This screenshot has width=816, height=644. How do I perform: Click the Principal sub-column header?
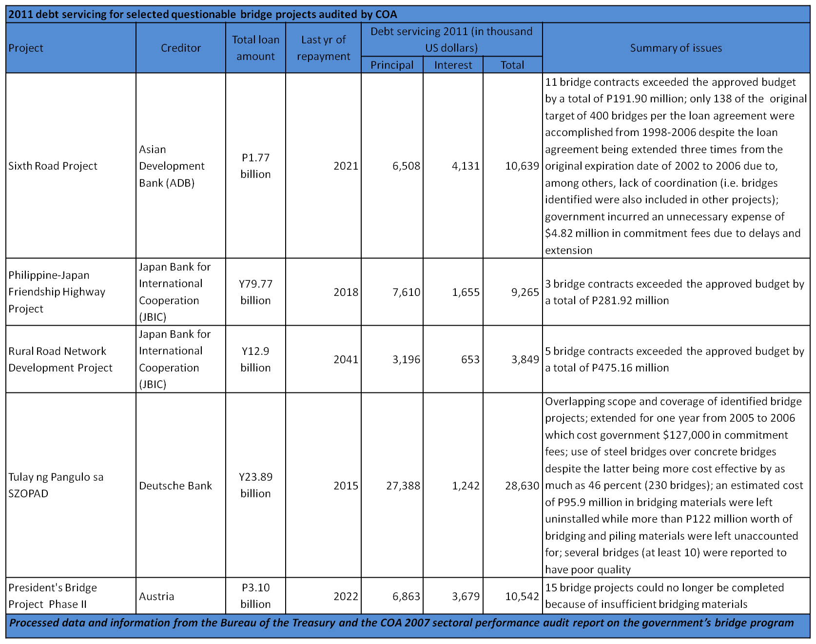click(392, 65)
